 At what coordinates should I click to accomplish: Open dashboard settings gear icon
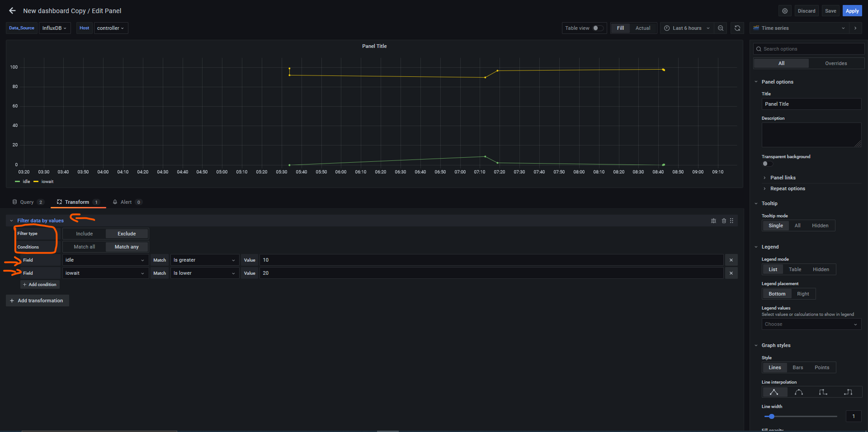point(785,11)
